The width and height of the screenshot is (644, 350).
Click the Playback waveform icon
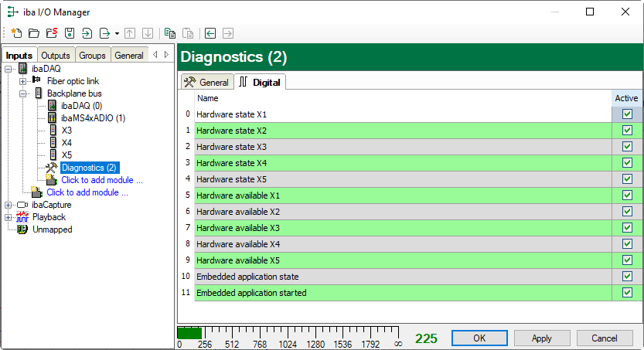click(22, 216)
